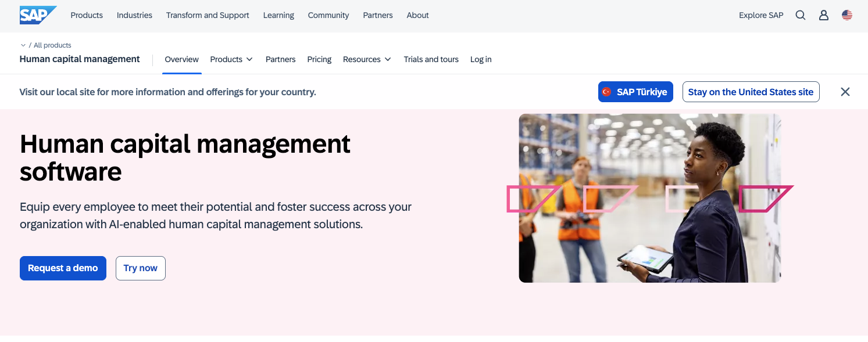Collapse the breadcrumb chevron beside All products
This screenshot has height=342, width=868.
tap(23, 45)
